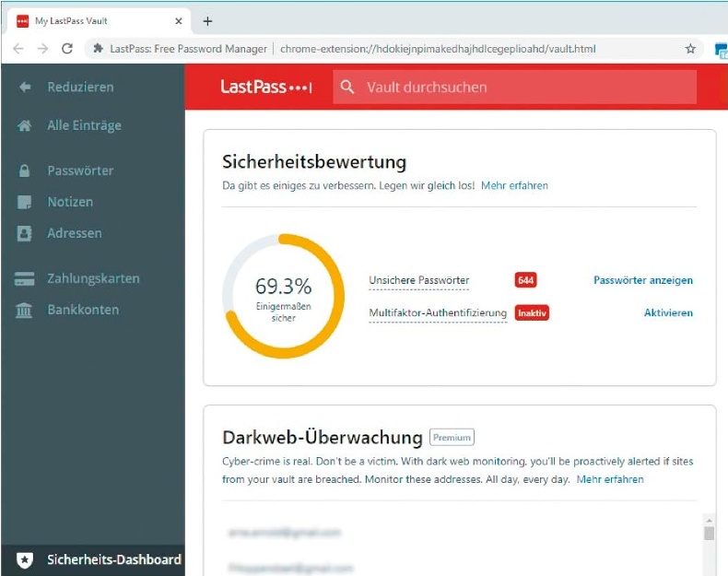Screen dimensions: 728x576
Task: Click the email list scroll-up arrow
Action: coord(709,519)
